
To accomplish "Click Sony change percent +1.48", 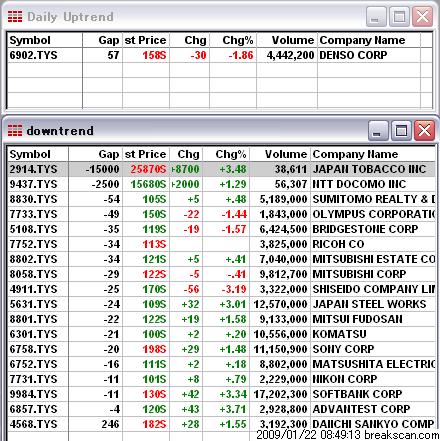I will pyautogui.click(x=233, y=349).
